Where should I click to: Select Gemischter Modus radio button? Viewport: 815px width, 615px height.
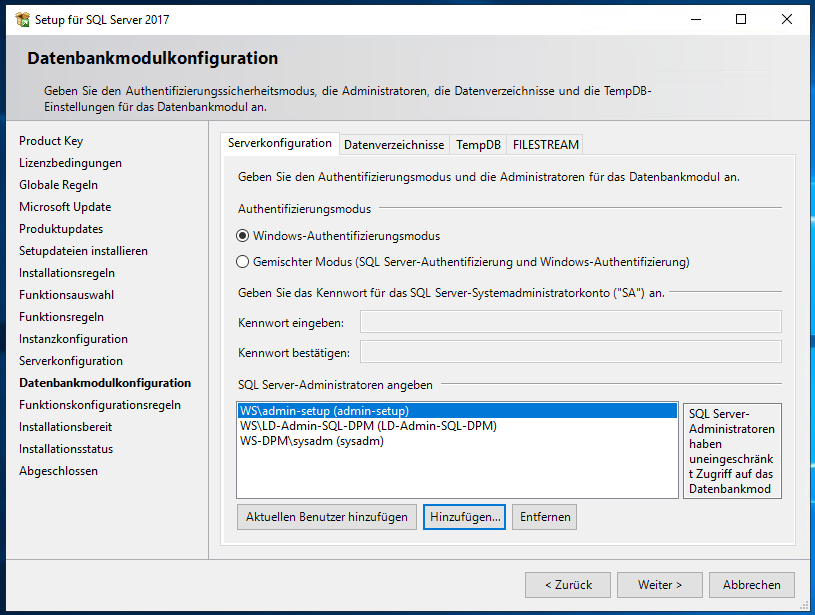coord(242,262)
